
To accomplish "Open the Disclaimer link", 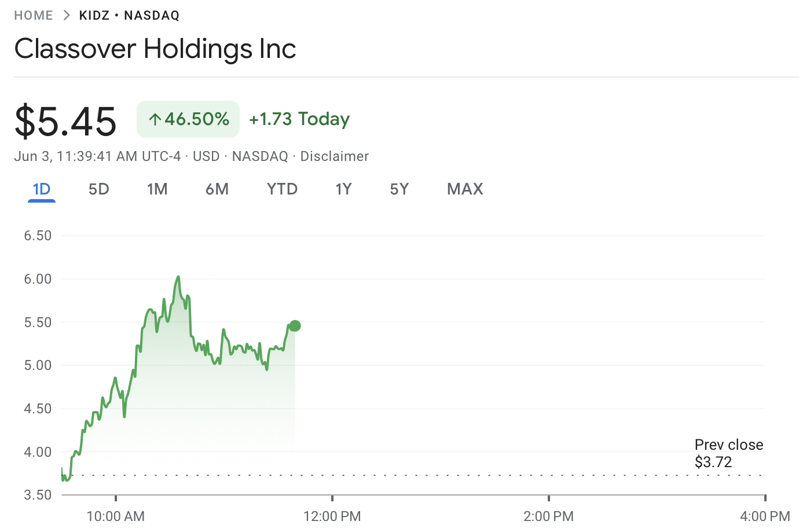I will 334,156.
